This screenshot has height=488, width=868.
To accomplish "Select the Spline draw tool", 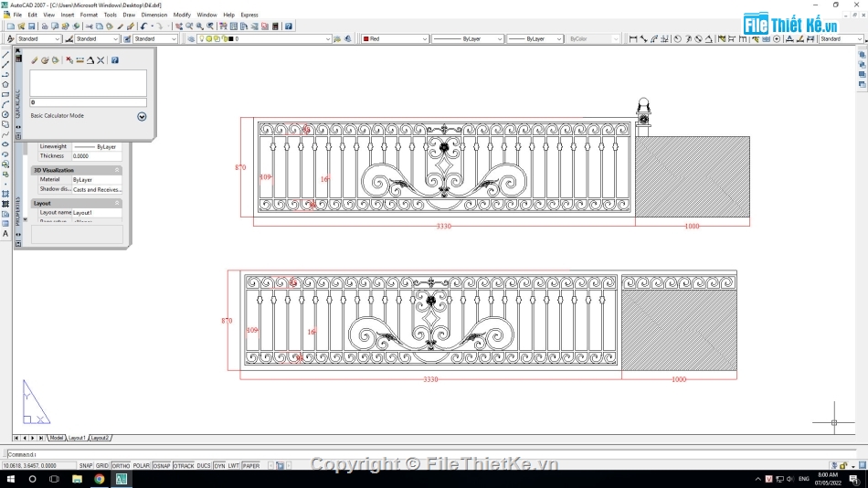I will click(5, 134).
